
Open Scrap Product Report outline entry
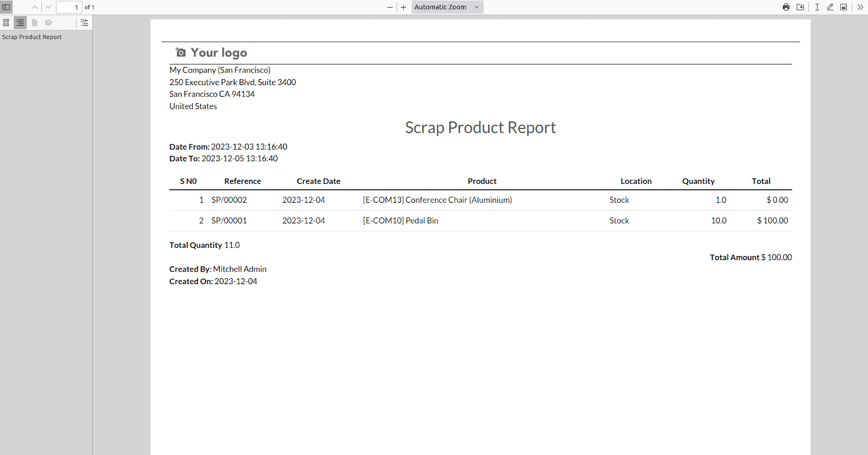point(32,37)
